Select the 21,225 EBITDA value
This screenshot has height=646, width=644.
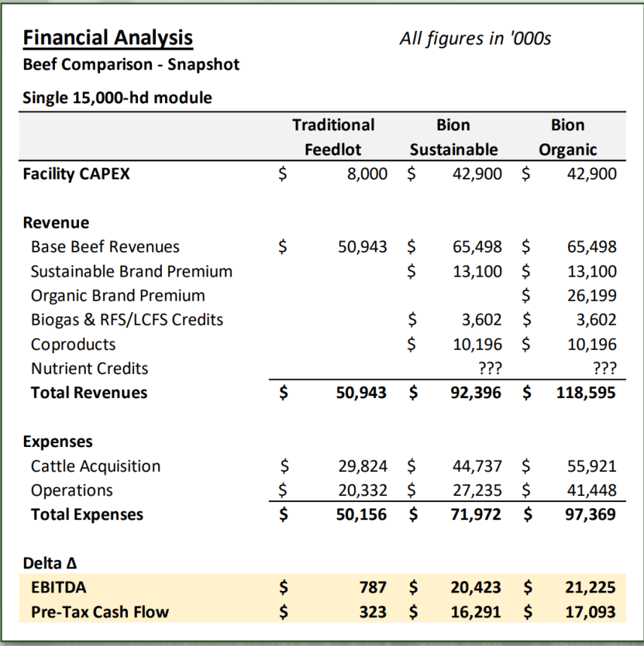click(x=590, y=587)
